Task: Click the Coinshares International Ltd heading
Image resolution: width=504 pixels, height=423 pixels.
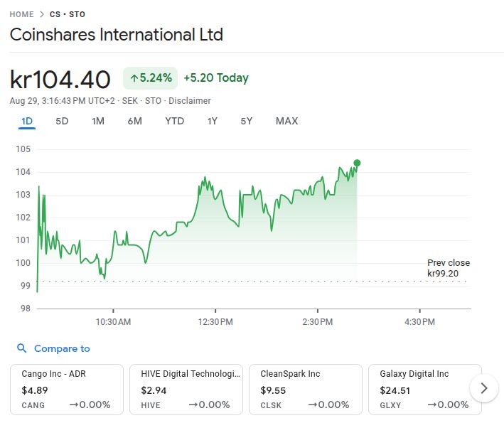Action: tap(117, 34)
